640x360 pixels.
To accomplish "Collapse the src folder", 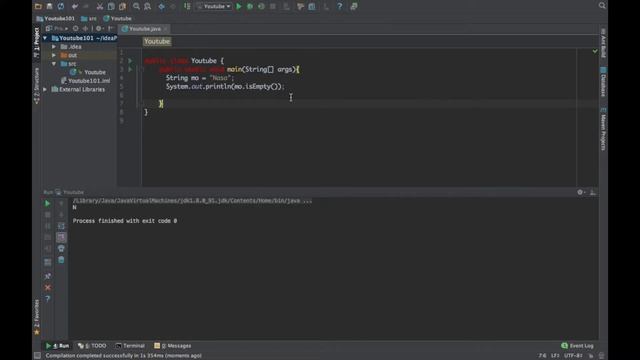I will [54, 64].
